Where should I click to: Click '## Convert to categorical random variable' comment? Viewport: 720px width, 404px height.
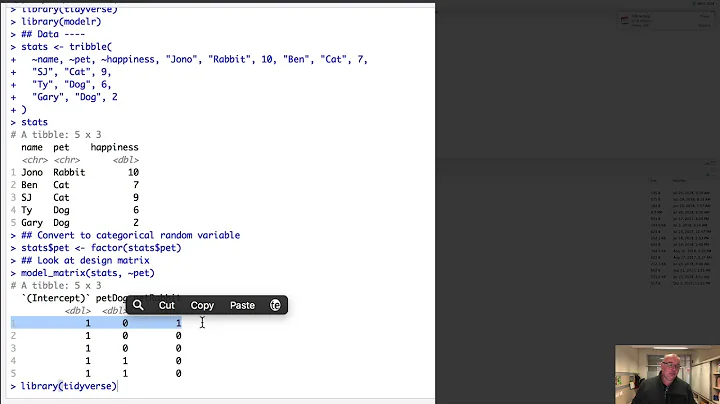coord(130,235)
